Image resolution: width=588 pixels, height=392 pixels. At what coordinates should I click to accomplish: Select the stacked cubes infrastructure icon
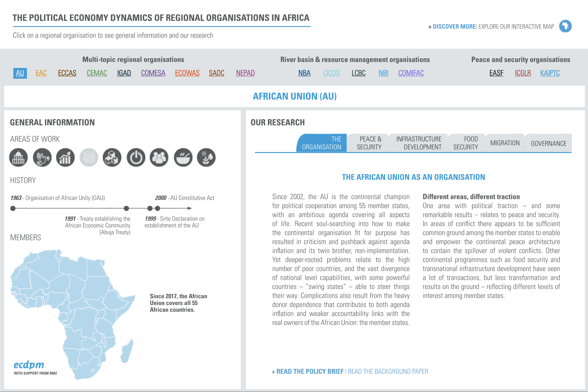point(112,158)
